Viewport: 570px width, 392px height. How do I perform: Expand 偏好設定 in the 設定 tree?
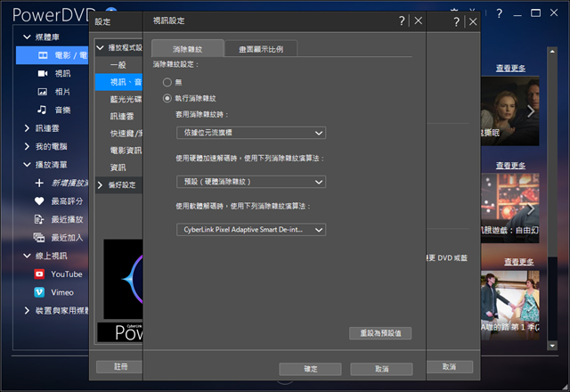pyautogui.click(x=101, y=185)
